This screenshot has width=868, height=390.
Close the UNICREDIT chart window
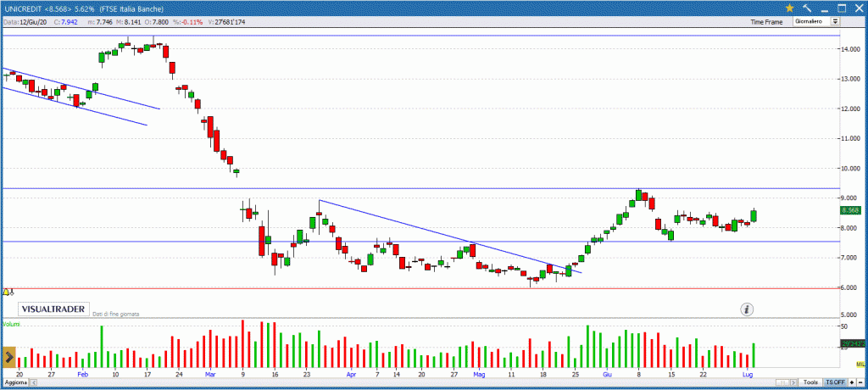coord(858,8)
